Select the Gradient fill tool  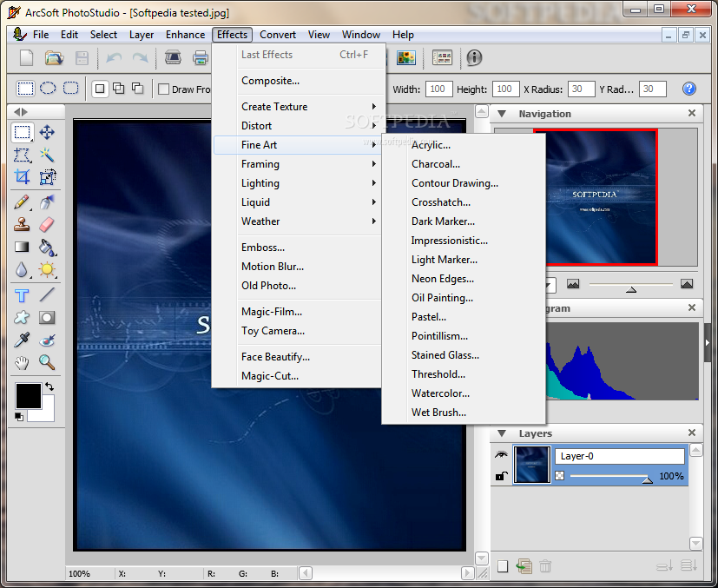pos(22,248)
